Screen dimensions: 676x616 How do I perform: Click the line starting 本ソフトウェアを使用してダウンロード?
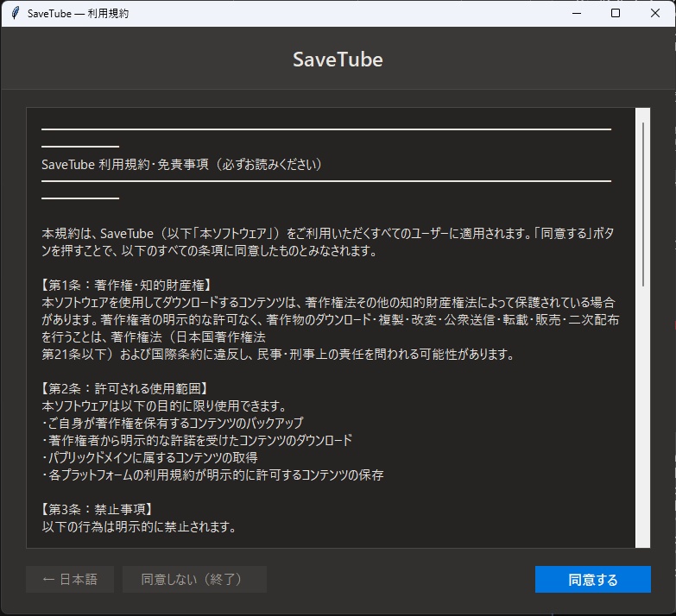point(328,303)
